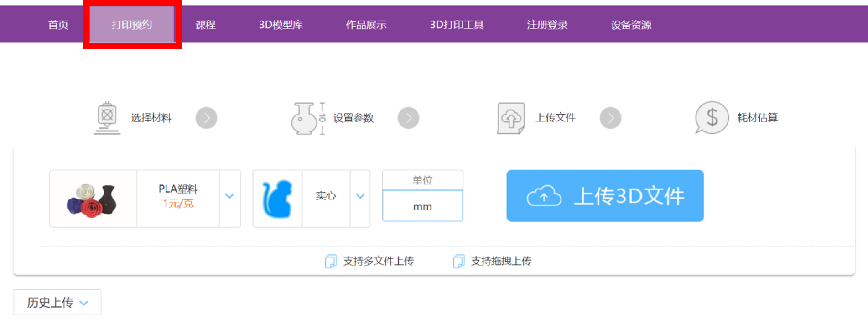The width and height of the screenshot is (868, 320).
Task: Go to the 设备资源 tab
Action: 631,25
